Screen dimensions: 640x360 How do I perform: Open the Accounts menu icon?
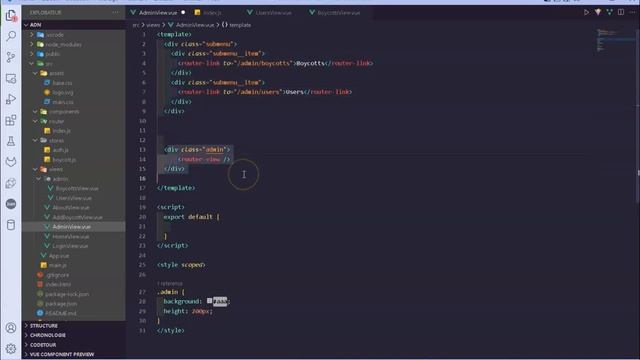point(11,328)
